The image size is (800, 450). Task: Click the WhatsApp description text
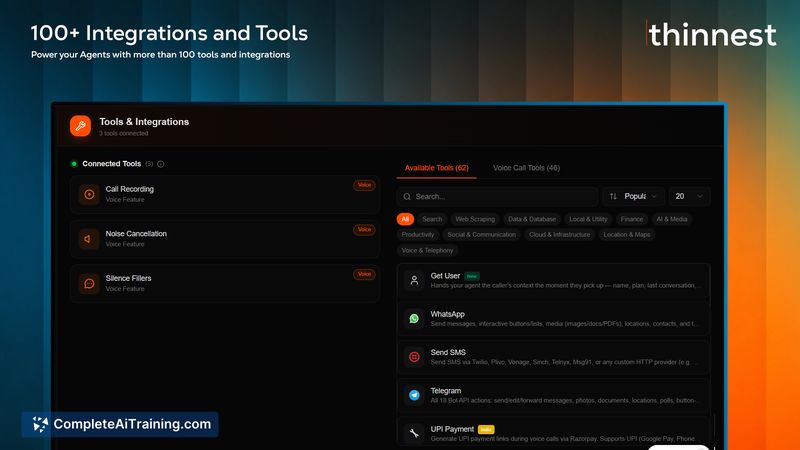click(562, 324)
